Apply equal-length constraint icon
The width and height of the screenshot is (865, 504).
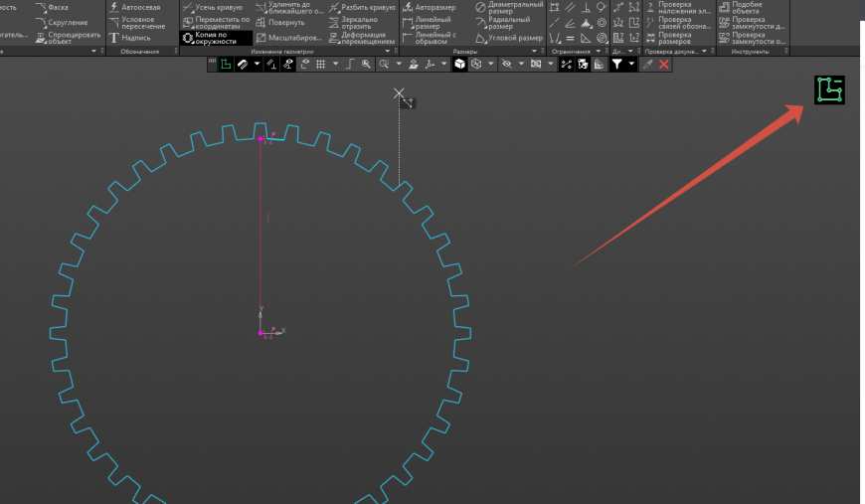click(x=571, y=38)
